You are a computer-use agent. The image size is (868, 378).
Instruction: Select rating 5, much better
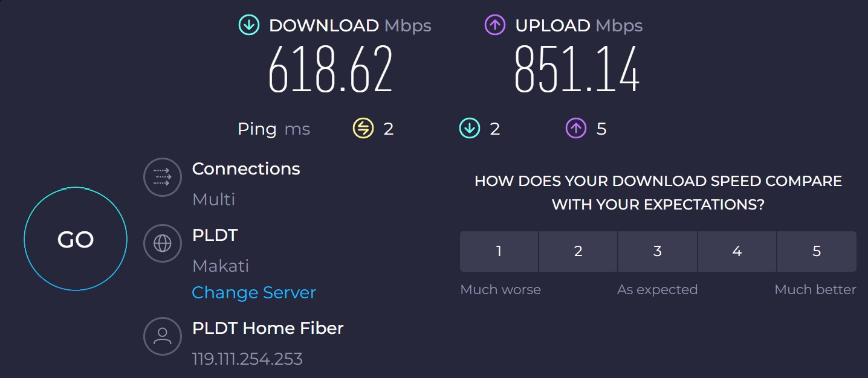pyautogui.click(x=817, y=251)
